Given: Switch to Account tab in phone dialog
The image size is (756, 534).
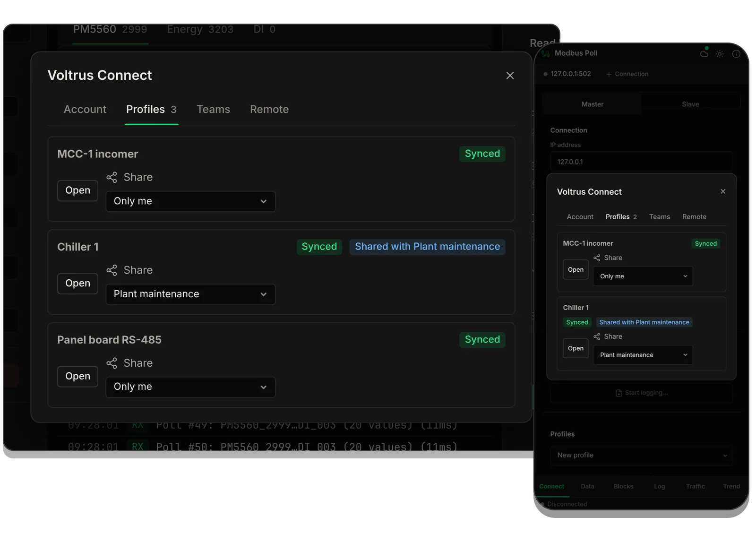Looking at the screenshot, I should pyautogui.click(x=580, y=217).
